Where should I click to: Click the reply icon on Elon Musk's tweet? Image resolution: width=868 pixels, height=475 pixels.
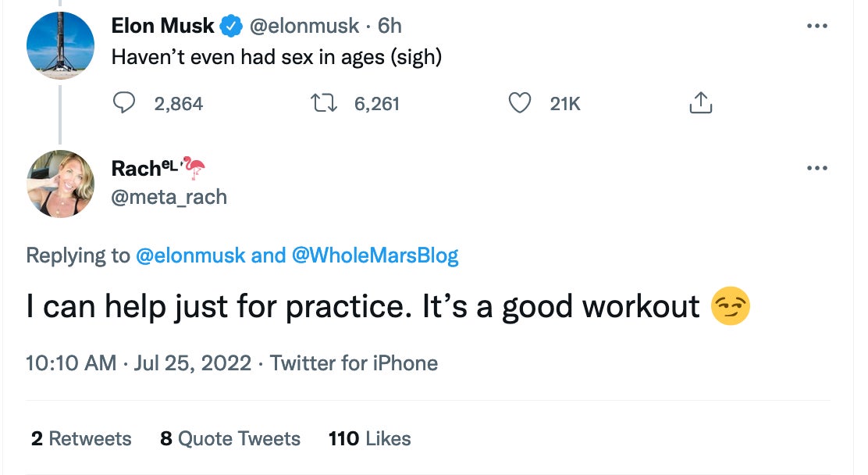pos(124,102)
